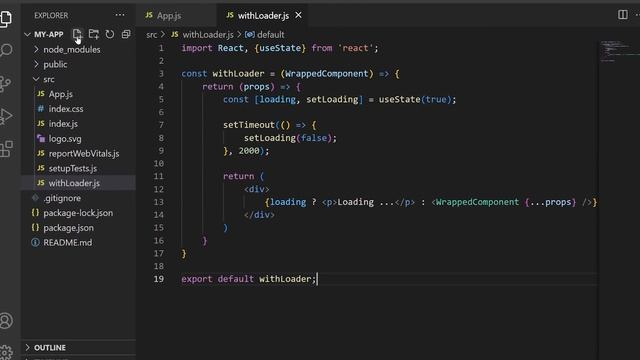
Task: Open the Search view in activity bar
Action: (6, 51)
